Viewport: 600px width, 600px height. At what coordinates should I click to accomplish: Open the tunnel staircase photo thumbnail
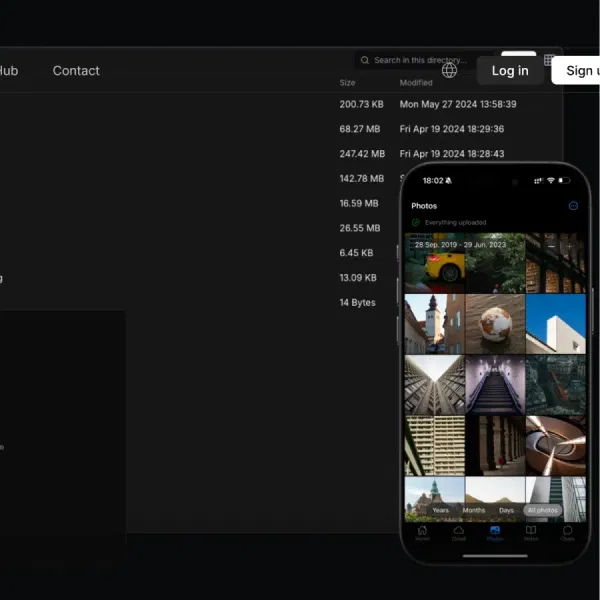(495, 385)
